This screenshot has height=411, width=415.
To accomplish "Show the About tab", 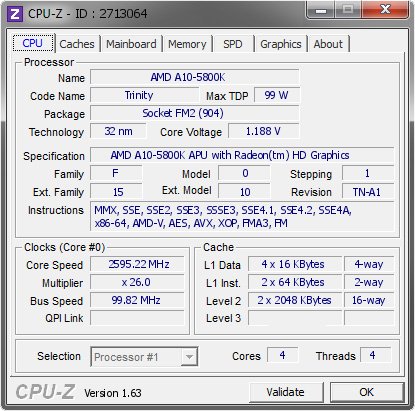I will coord(328,44).
